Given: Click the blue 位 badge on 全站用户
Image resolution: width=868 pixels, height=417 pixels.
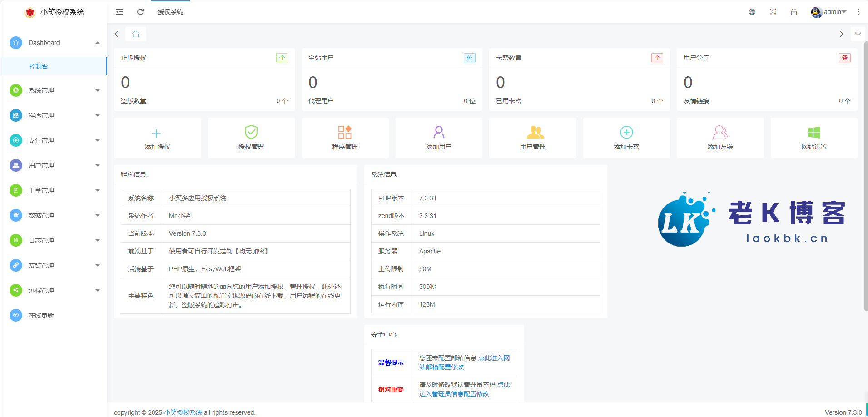Looking at the screenshot, I should (x=470, y=58).
